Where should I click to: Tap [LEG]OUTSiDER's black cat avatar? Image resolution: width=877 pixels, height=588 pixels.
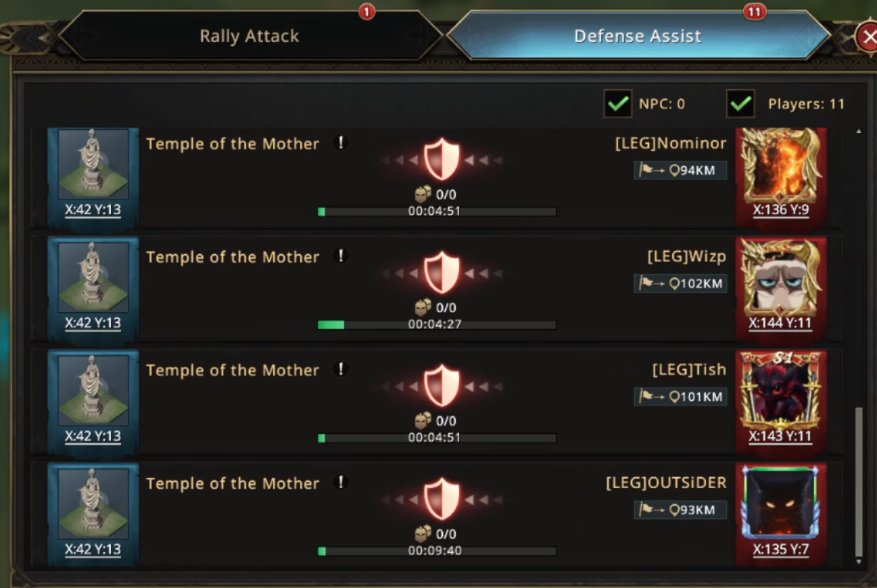[x=781, y=505]
